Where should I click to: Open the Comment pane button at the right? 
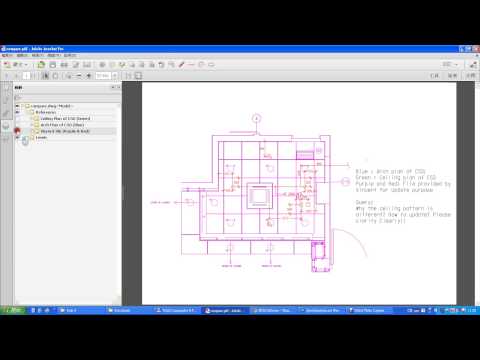(x=452, y=76)
